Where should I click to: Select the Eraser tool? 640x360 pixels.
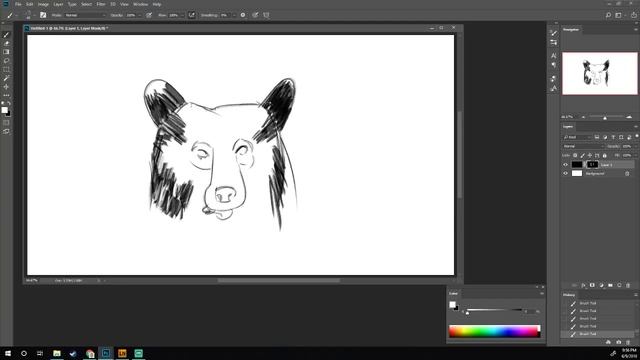click(6, 43)
